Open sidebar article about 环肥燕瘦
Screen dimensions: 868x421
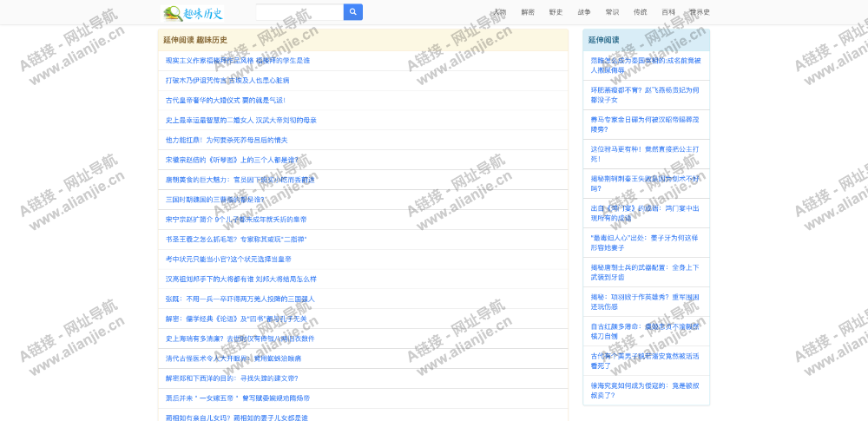[x=644, y=95]
